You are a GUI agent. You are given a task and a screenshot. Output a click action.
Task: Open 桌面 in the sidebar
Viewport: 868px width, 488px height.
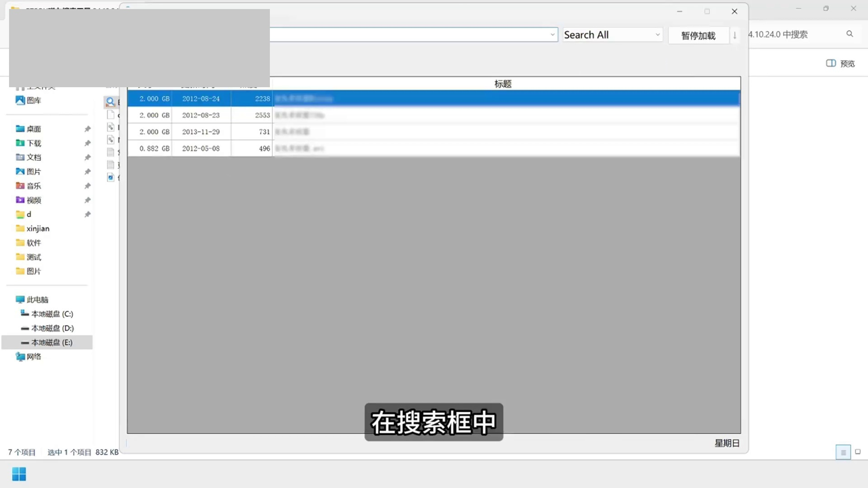click(28, 129)
